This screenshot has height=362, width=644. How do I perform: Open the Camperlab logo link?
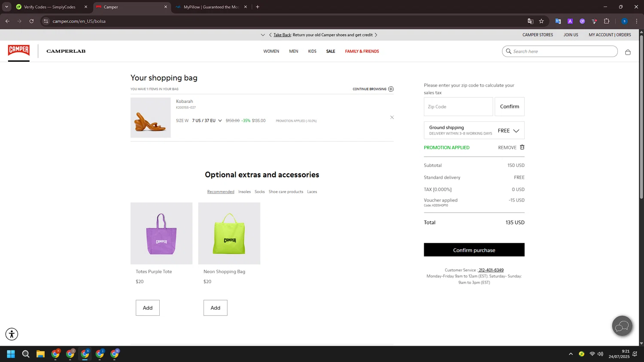point(66,51)
